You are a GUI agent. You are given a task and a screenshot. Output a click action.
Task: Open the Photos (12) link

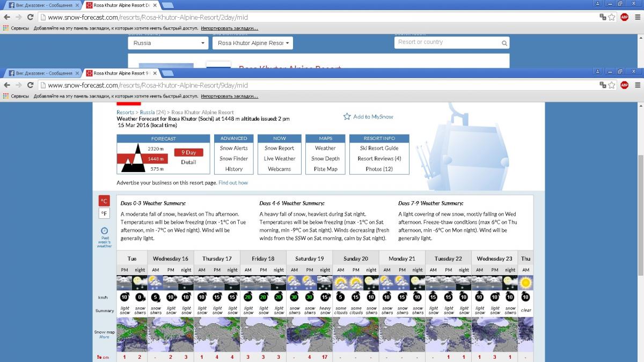[379, 169]
